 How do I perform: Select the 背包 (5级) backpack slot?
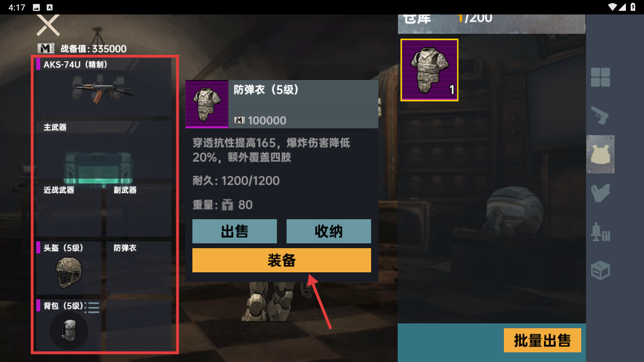(69, 325)
